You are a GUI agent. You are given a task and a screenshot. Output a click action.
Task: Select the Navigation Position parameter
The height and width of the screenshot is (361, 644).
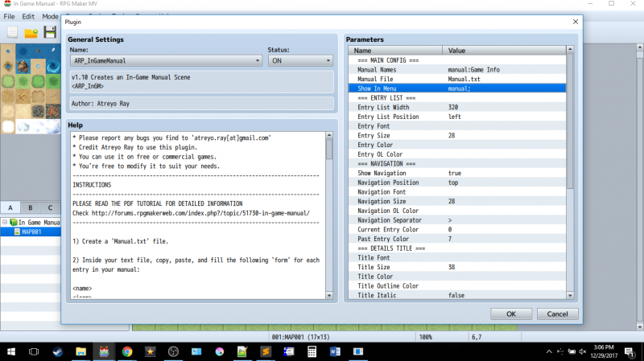(457, 183)
